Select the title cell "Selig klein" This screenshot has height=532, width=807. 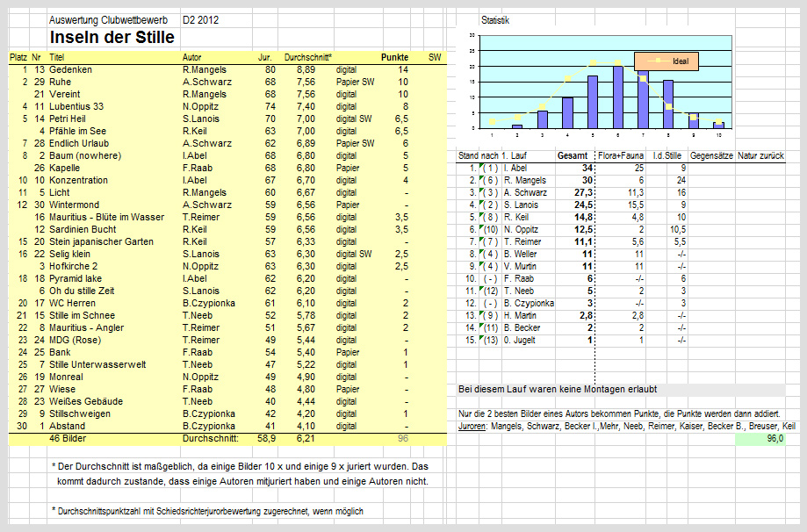69,255
